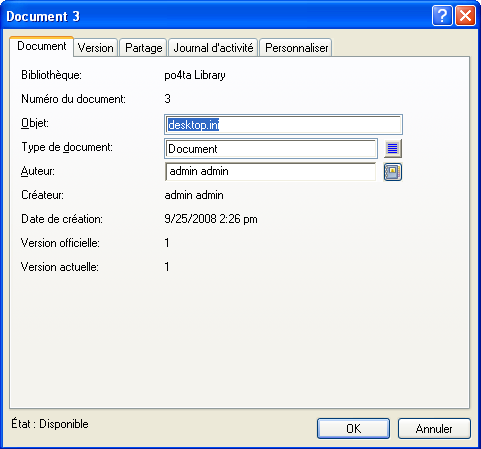Switch to the Version tab
481x449 pixels.
point(96,48)
